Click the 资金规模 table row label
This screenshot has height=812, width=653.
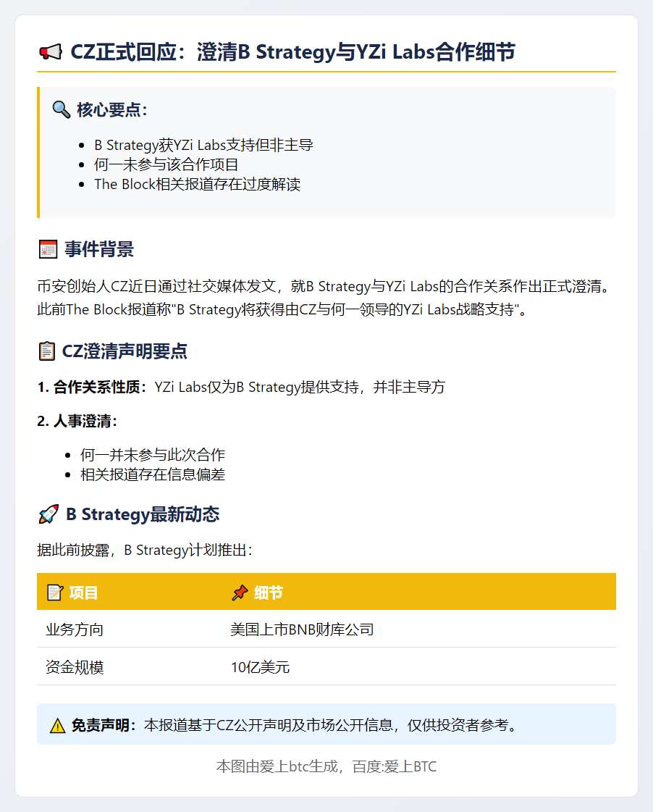[75, 667]
